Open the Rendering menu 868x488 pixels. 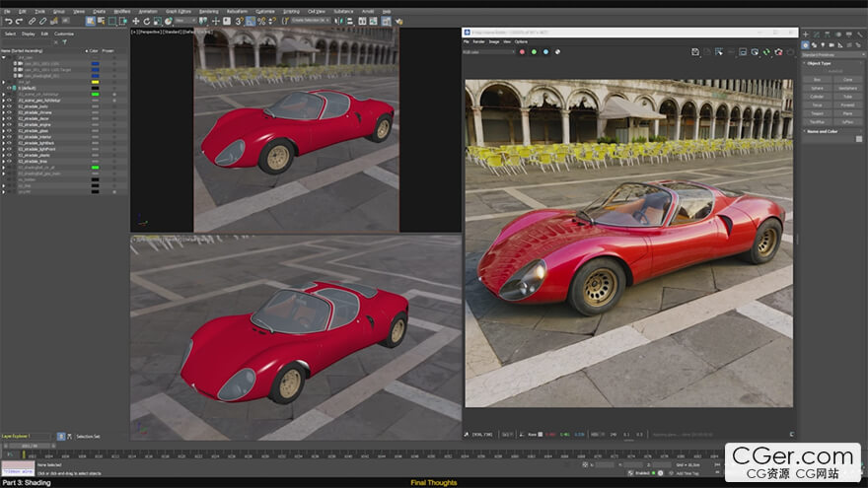[x=208, y=11]
